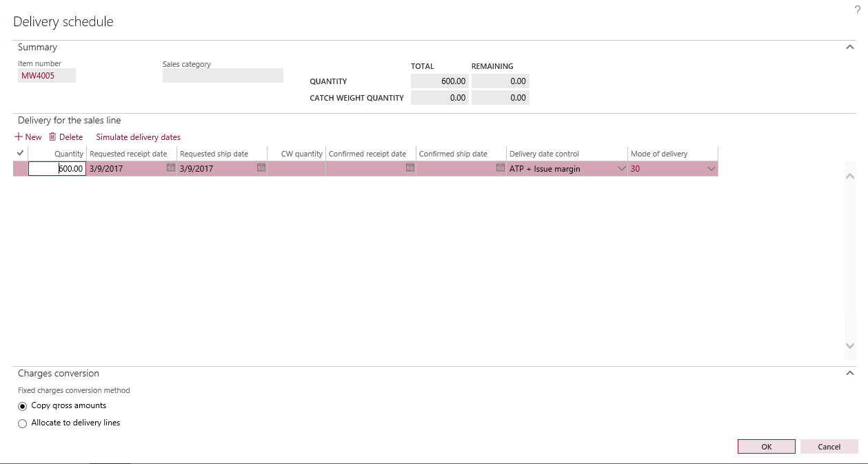Open calendar for Confirmed receipt date
Viewport: 868px width, 464px height.
410,168
